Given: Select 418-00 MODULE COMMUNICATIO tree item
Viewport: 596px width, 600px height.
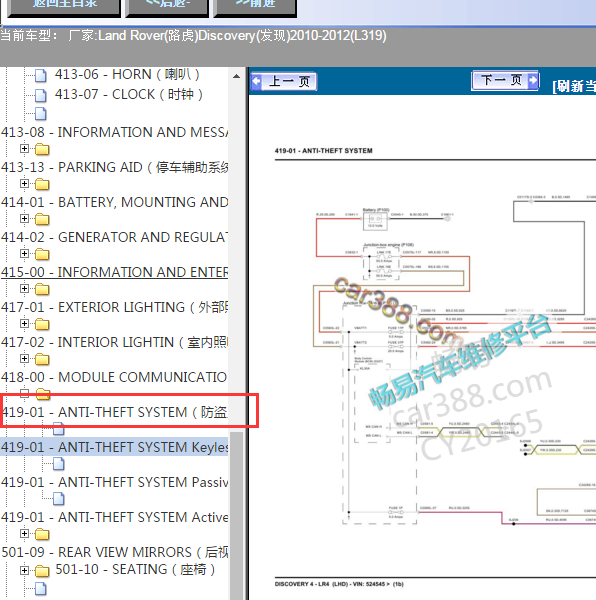Looking at the screenshot, I should [114, 377].
